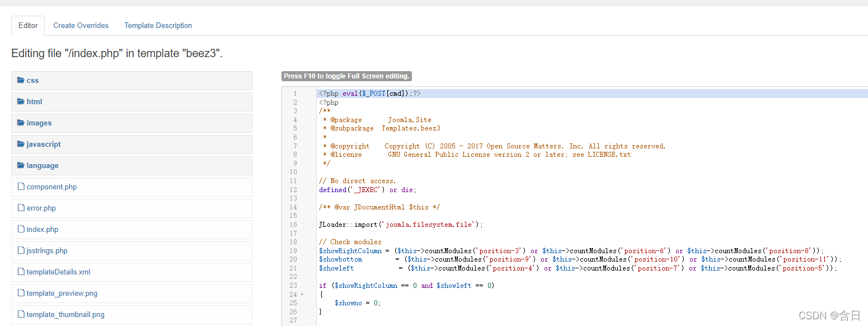The height and width of the screenshot is (326, 868).
Task: Click the 'Editing file "/index.php"' heading
Action: [x=117, y=54]
